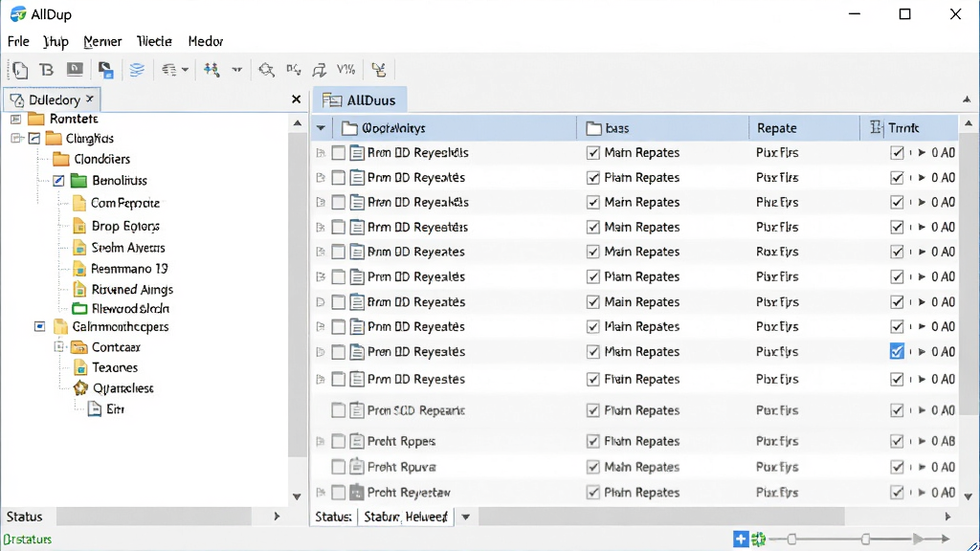980x551 pixels.
Task: Click the green Rlewood Slada folder icon
Action: [79, 308]
